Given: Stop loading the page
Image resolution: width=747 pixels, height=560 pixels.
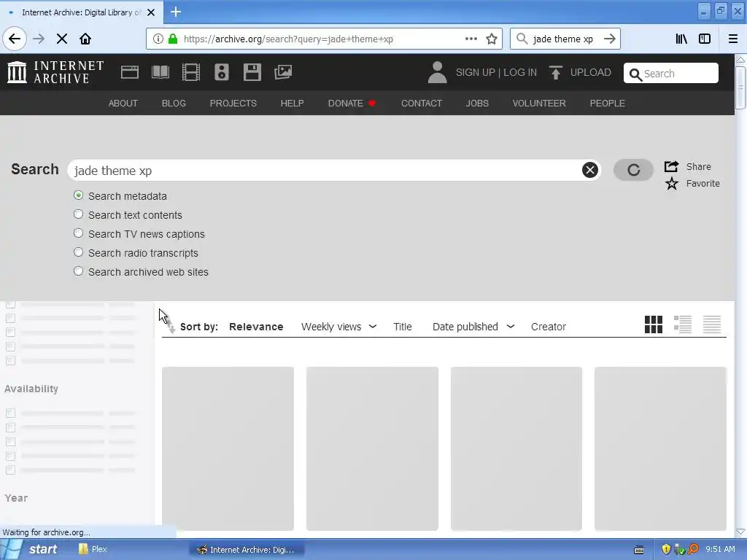Looking at the screenshot, I should pos(62,39).
